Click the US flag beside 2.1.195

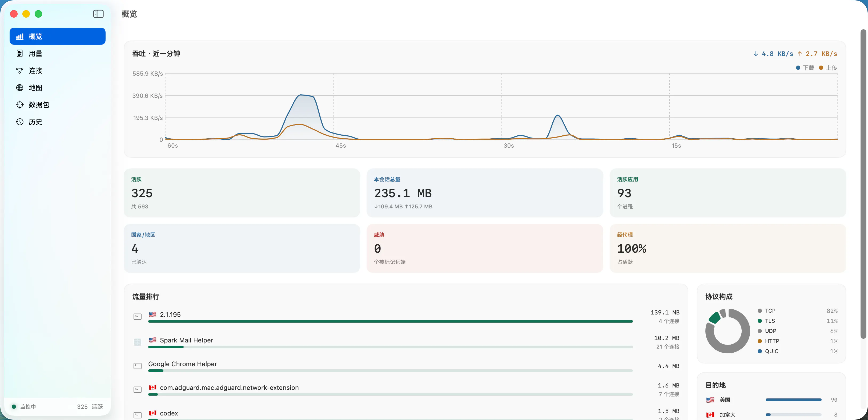[x=153, y=314]
